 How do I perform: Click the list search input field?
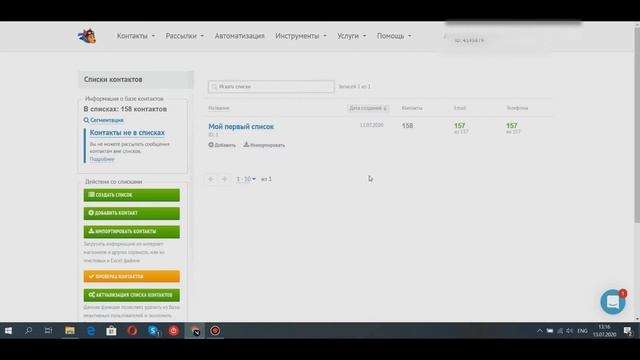(271, 87)
